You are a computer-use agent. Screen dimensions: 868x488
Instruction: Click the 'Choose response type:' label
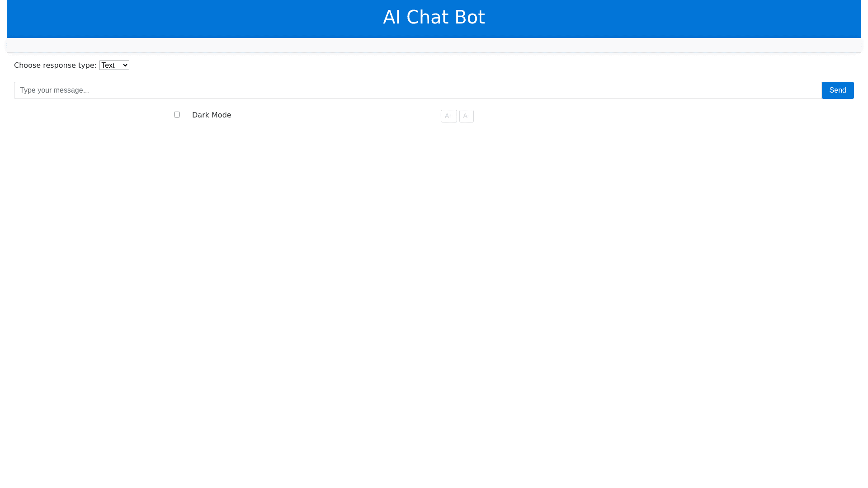pos(55,66)
